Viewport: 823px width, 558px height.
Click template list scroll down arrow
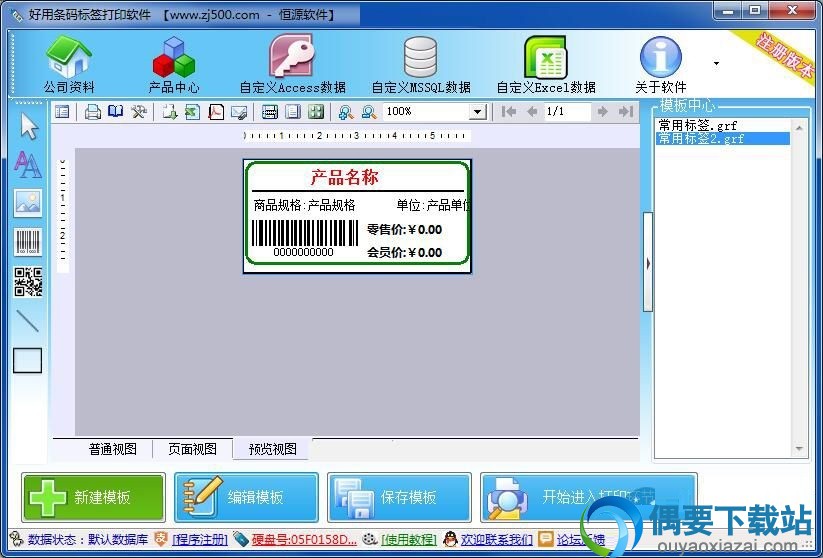[x=799, y=449]
